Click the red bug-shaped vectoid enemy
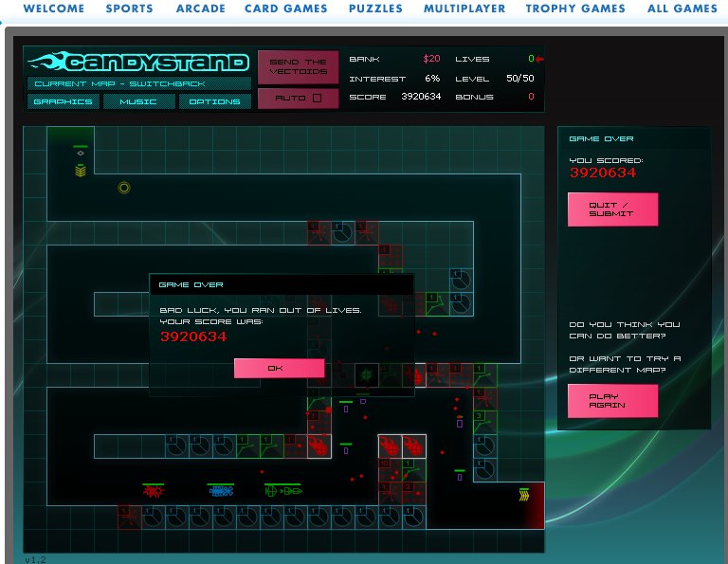This screenshot has height=564, width=728. [154, 491]
